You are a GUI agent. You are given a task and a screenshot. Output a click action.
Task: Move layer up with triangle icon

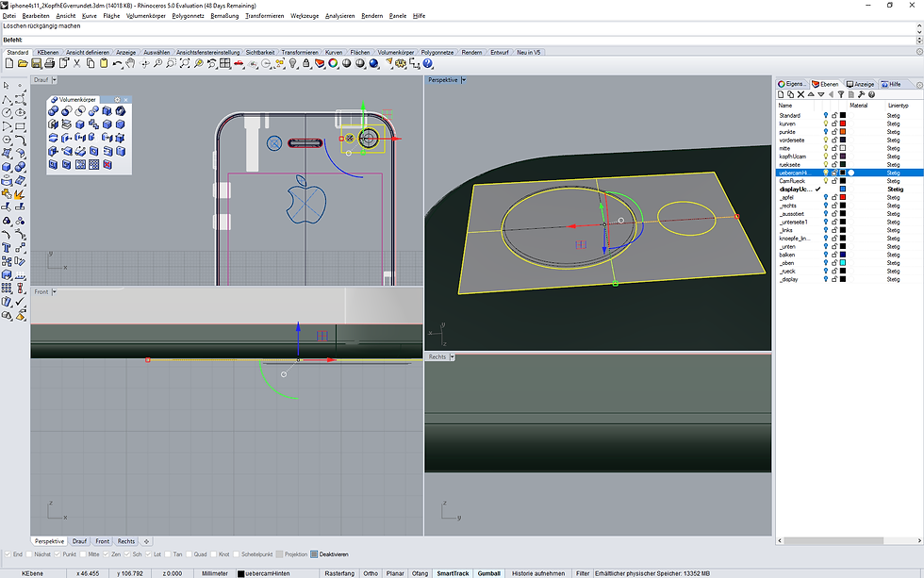[811, 94]
